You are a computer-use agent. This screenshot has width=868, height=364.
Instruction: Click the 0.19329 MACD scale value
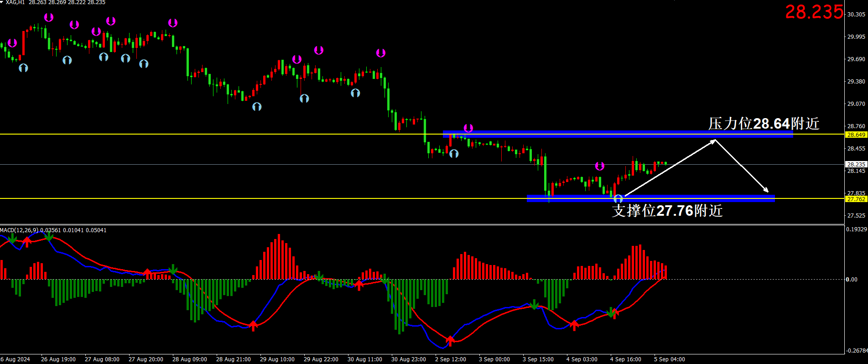(857, 229)
